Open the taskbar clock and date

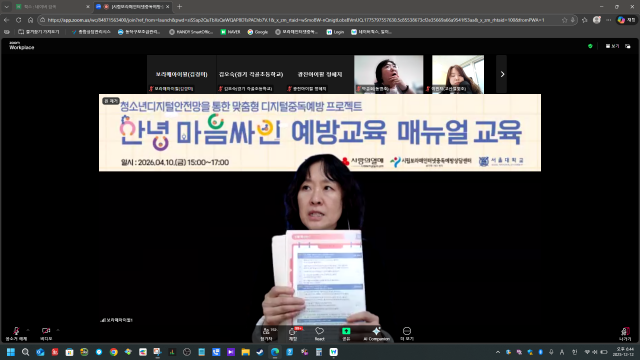pyautogui.click(x=624, y=352)
